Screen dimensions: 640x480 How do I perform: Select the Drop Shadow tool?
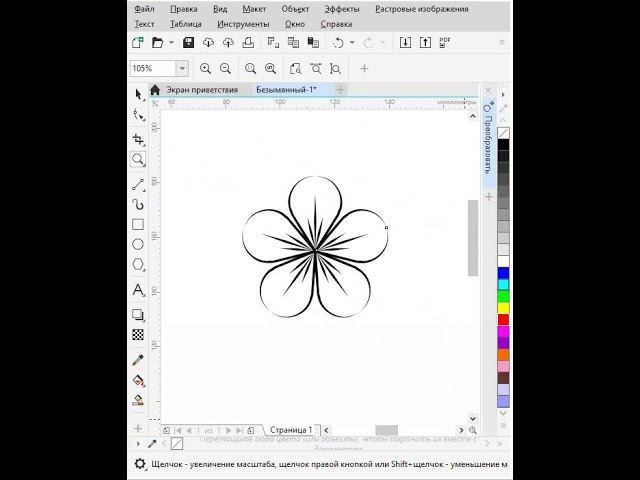[138, 314]
